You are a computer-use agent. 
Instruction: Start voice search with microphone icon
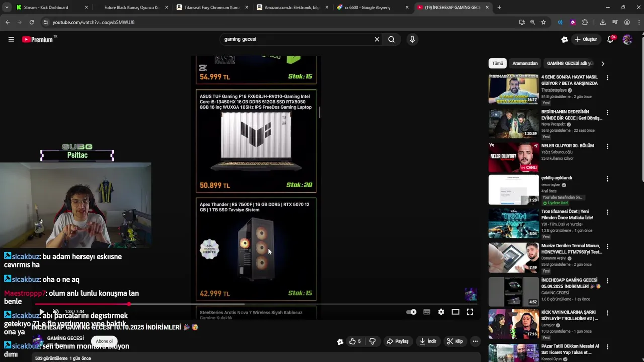pos(412,39)
